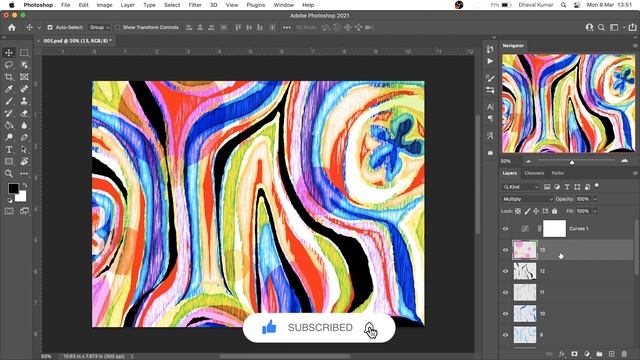Select the Clone Stamp tool
Screen dimensions: 640x360
pyautogui.click(x=24, y=101)
